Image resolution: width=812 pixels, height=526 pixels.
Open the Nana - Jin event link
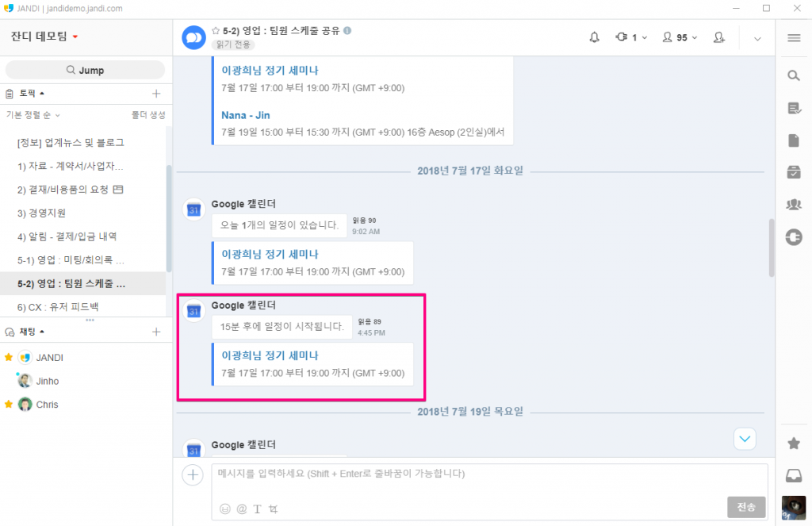(x=246, y=115)
